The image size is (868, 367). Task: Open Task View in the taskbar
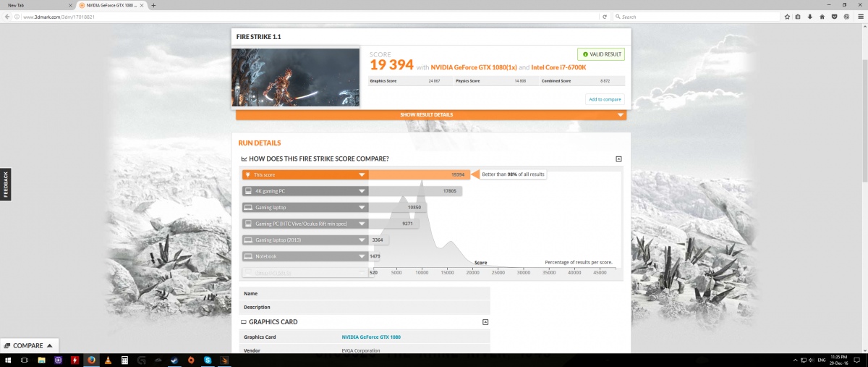pos(25,360)
